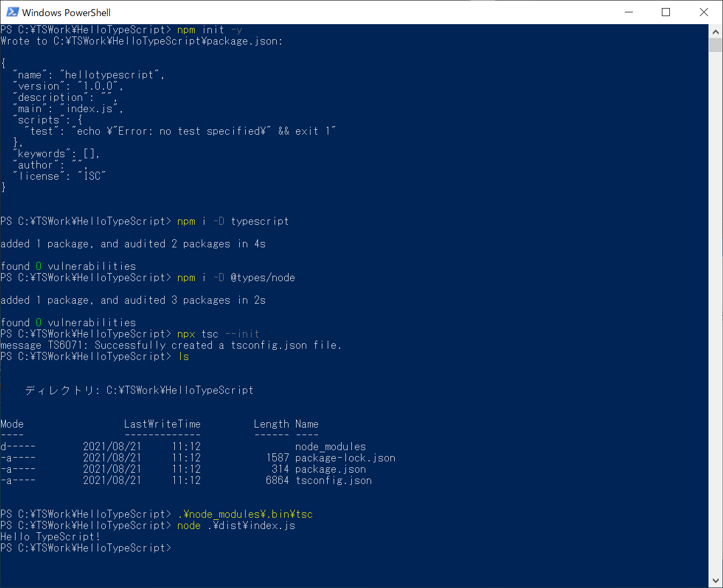Click the 'Name' column header
723x588 pixels.
coord(307,424)
